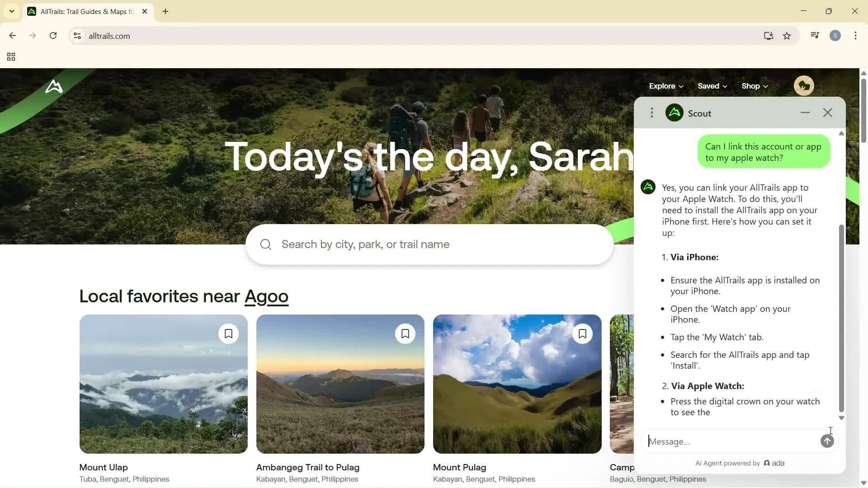Send the chat message with the arrow icon
Screen dimensions: 868x488
827,441
